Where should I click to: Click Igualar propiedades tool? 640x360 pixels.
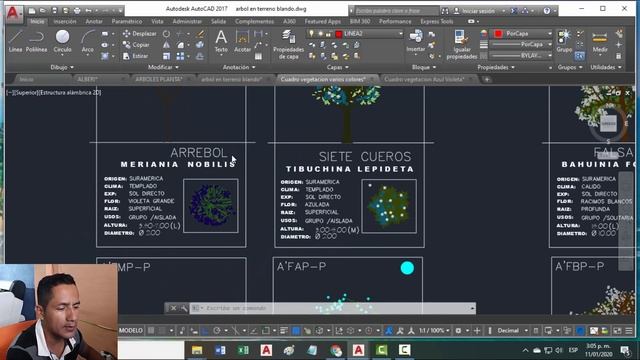[462, 44]
